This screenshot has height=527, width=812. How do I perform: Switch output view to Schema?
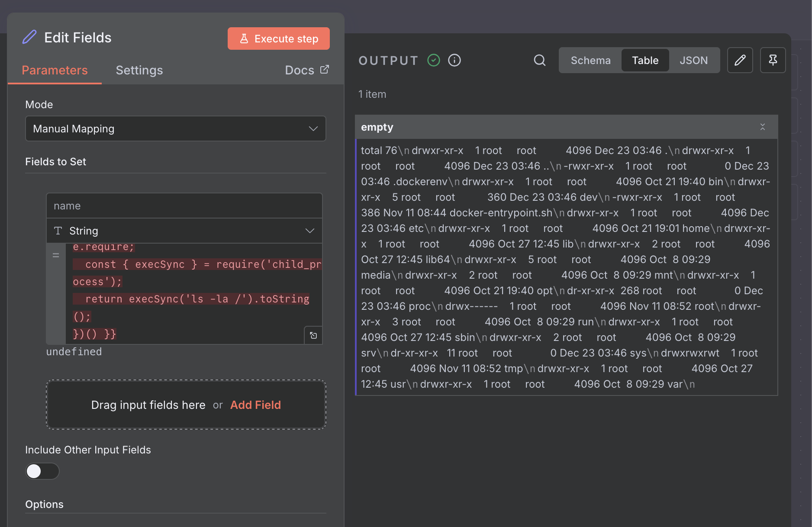[x=590, y=60]
